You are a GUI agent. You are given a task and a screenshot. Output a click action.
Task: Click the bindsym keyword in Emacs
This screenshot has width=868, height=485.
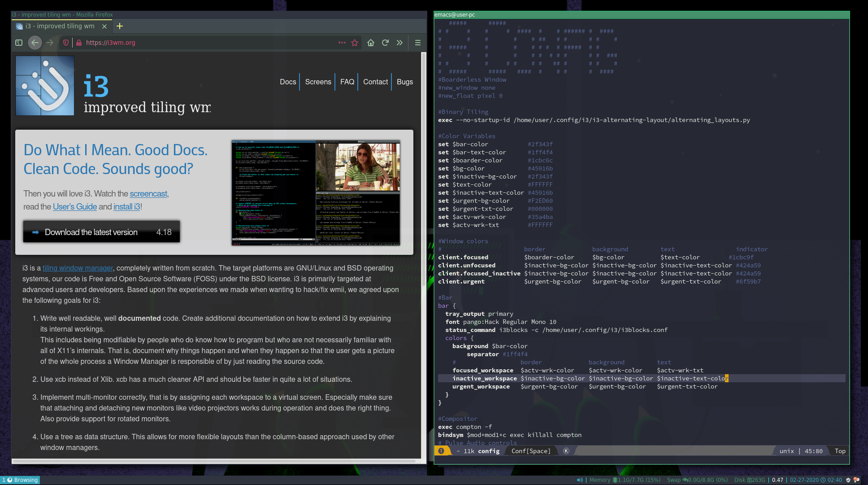point(451,435)
